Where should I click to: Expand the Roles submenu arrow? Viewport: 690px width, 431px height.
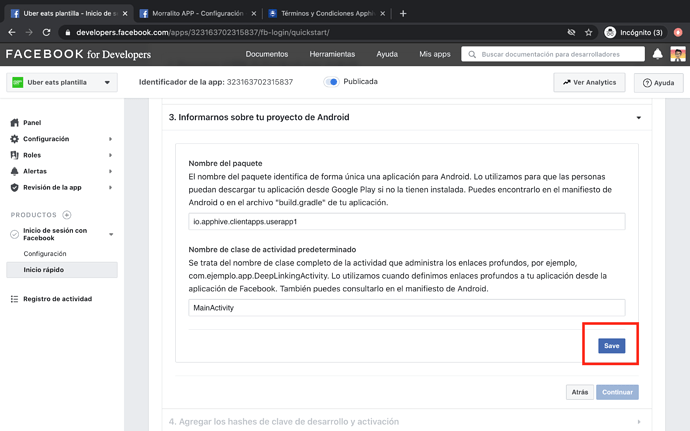pos(110,155)
